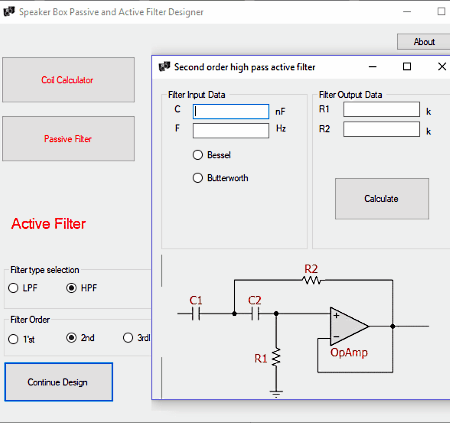Open the Passive Filter designer
The image size is (450, 423).
68,139
